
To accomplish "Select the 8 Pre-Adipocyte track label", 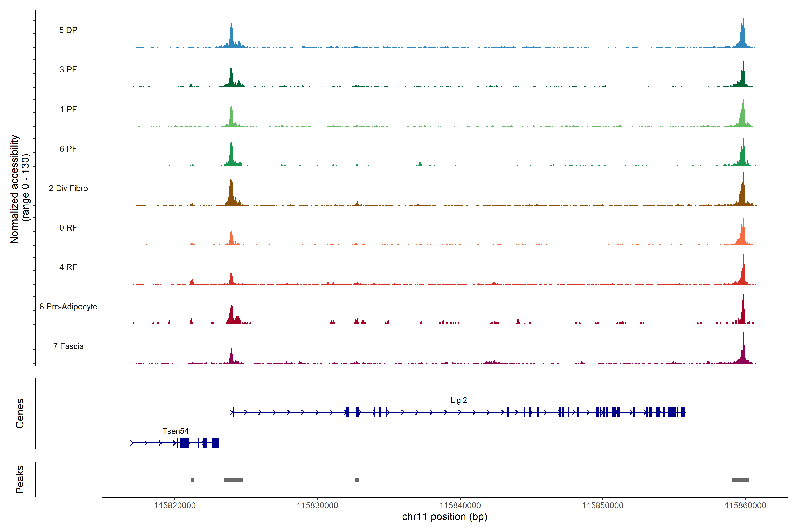I will [68, 307].
